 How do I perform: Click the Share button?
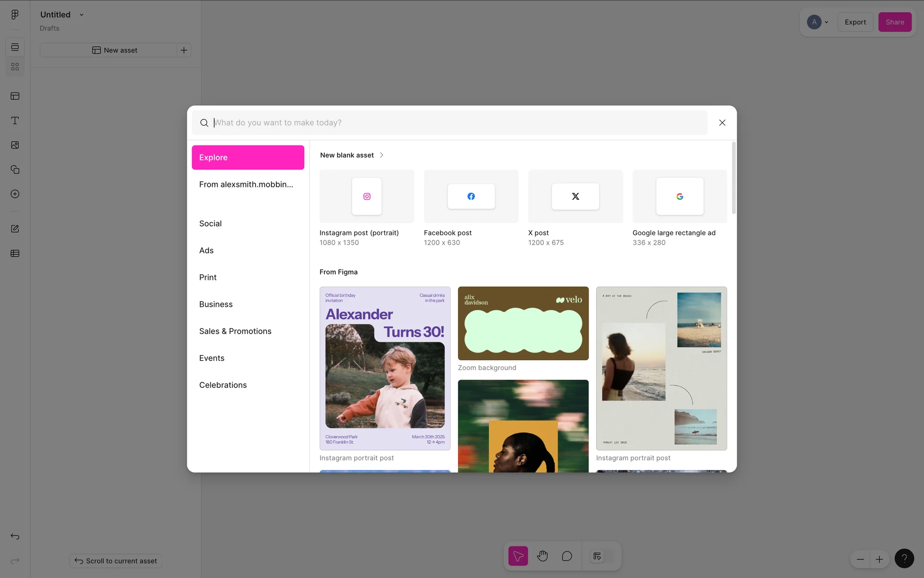[894, 22]
